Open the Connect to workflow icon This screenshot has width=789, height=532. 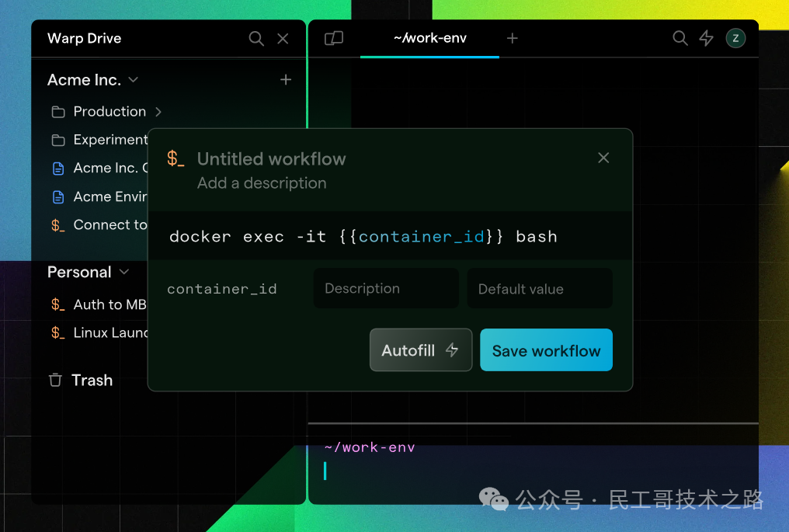tap(58, 225)
